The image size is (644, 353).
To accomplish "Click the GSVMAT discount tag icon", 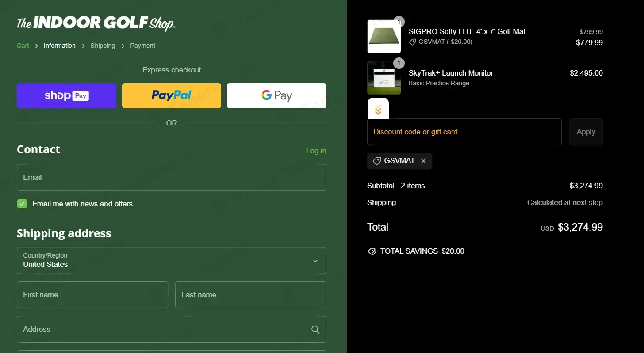I will pos(377,161).
